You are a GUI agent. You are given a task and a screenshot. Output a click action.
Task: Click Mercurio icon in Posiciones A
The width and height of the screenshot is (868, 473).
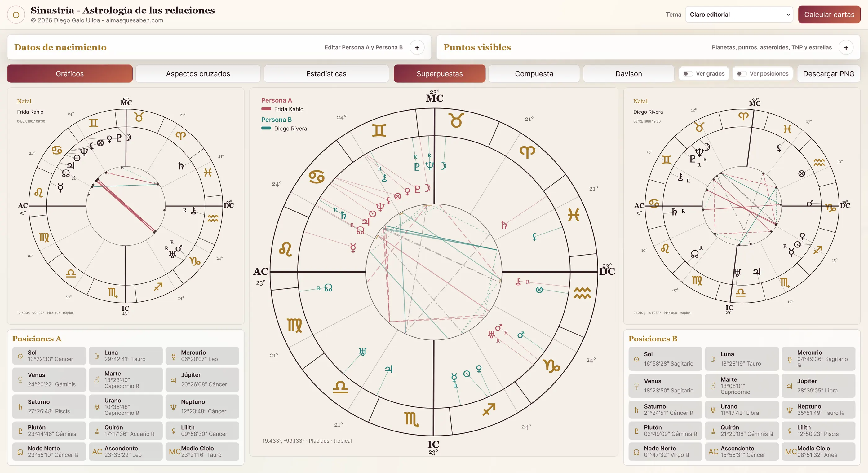[174, 356]
